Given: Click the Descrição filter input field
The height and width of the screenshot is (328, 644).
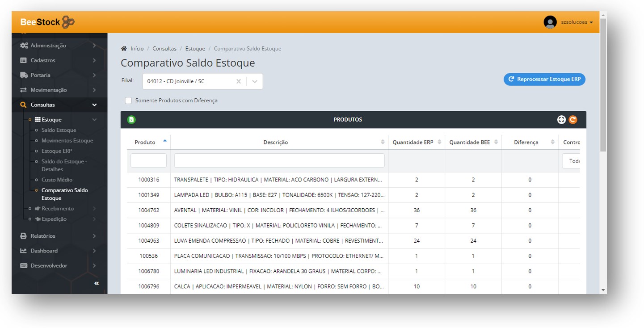Looking at the screenshot, I should pyautogui.click(x=279, y=160).
